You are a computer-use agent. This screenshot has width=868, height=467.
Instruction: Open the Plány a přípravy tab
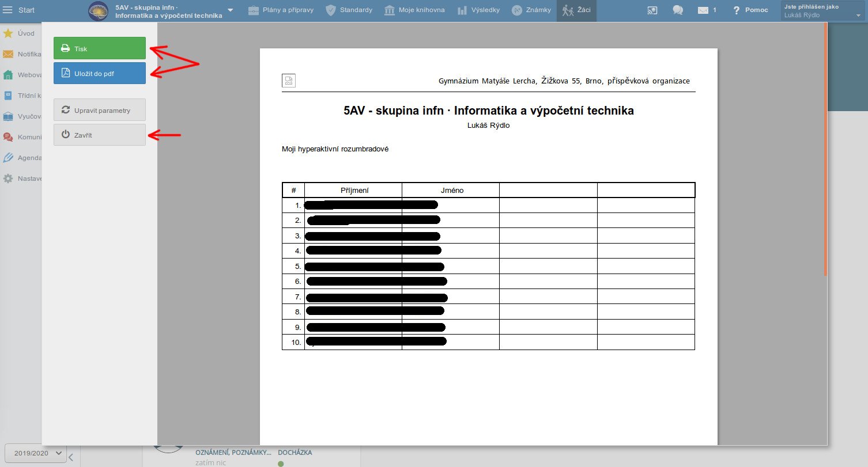click(x=282, y=10)
